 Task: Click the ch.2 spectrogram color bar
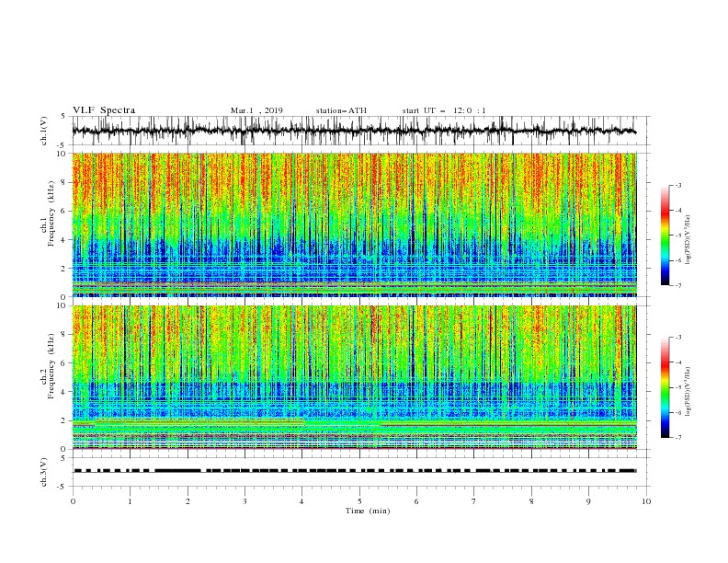(665, 387)
